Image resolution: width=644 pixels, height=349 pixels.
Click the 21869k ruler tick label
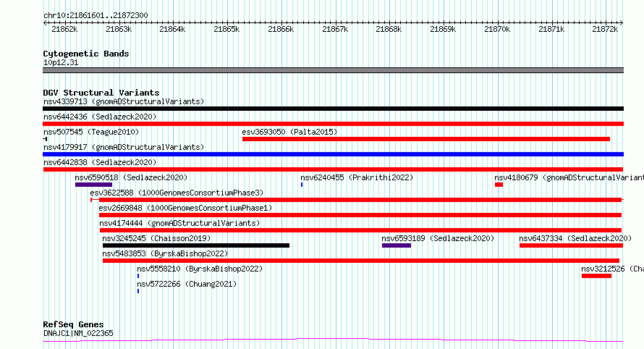[x=443, y=29]
